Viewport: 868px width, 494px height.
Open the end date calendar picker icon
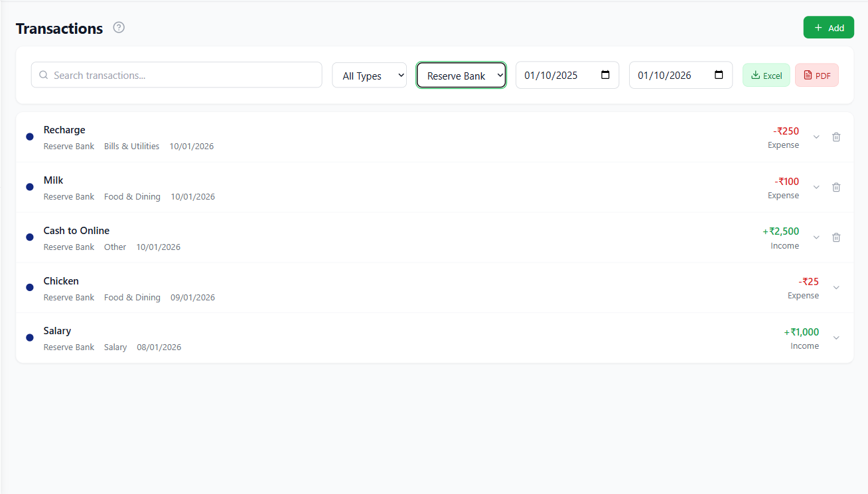click(x=718, y=75)
